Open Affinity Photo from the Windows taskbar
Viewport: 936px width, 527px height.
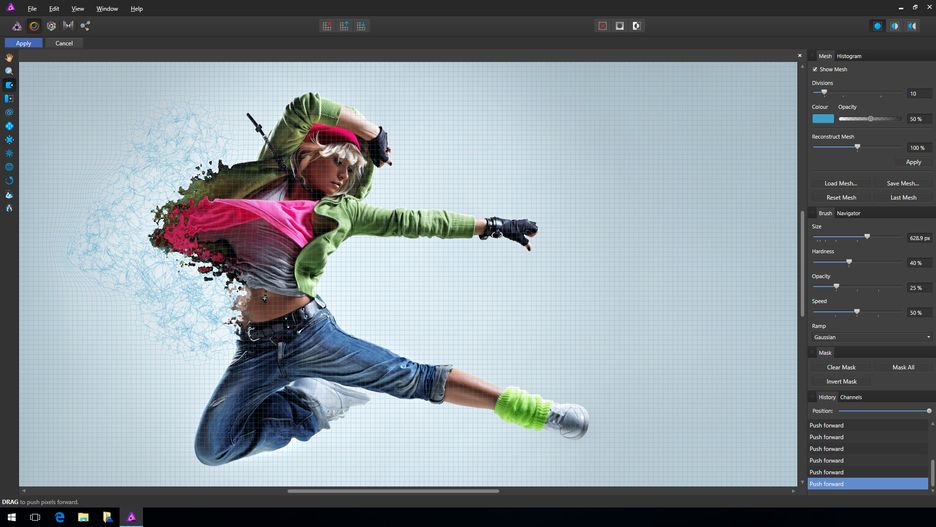point(130,517)
